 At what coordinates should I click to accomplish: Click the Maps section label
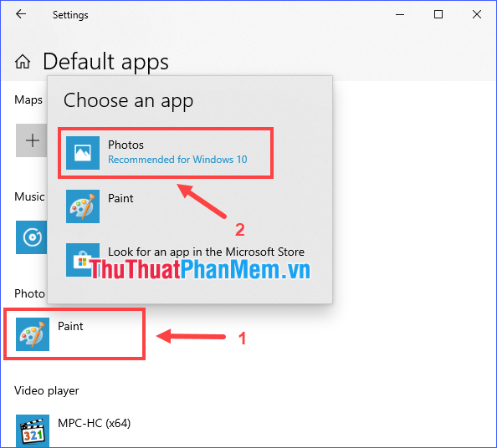pos(28,100)
